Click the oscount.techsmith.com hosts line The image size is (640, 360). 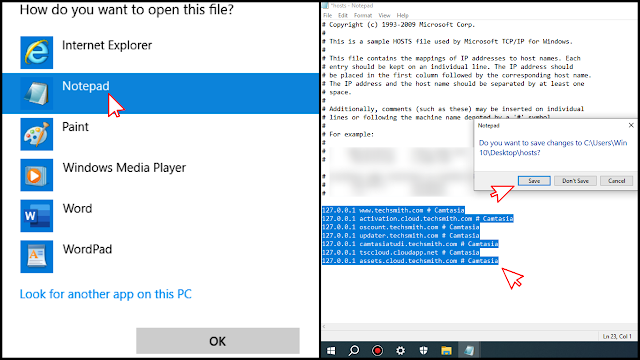(x=400, y=227)
